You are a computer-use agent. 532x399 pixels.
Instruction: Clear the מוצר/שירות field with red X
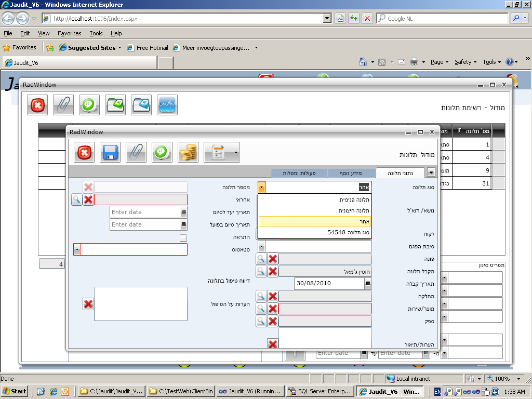[273, 309]
